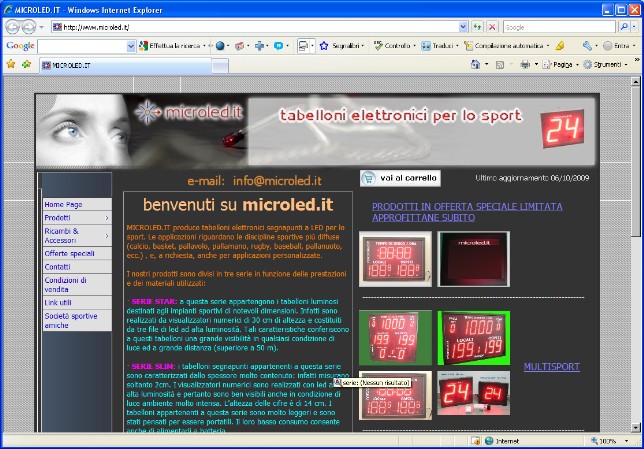Click the page scrollbar down arrow

coord(635,427)
